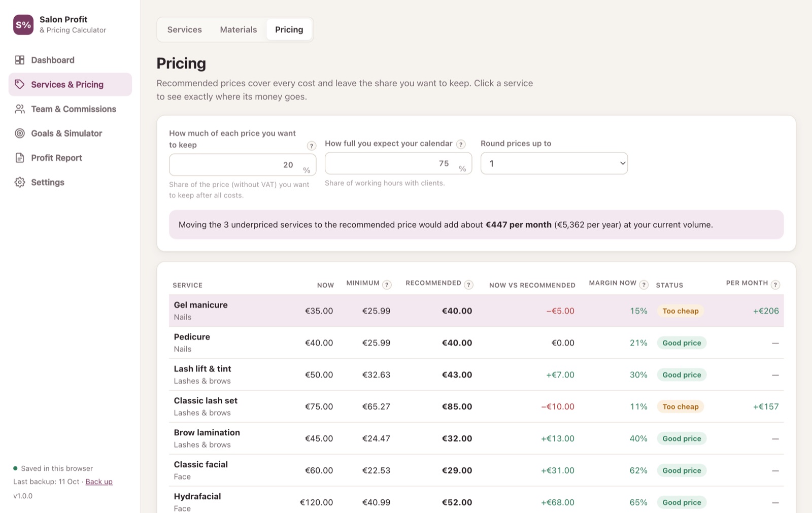Open Settings from sidebar
The height and width of the screenshot is (513, 812).
(x=70, y=182)
